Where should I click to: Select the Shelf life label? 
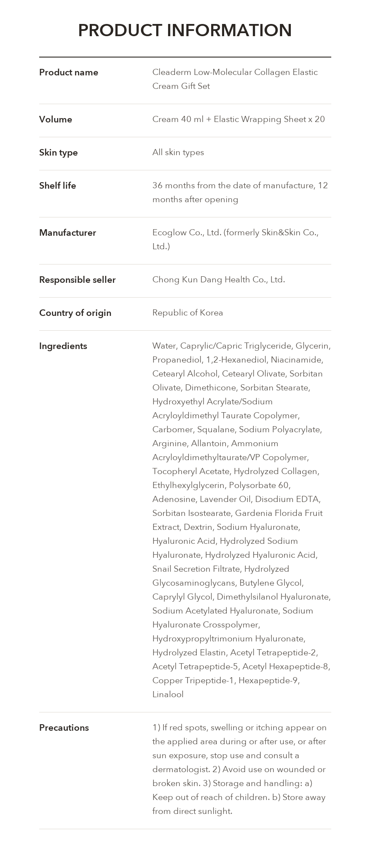pyautogui.click(x=57, y=186)
